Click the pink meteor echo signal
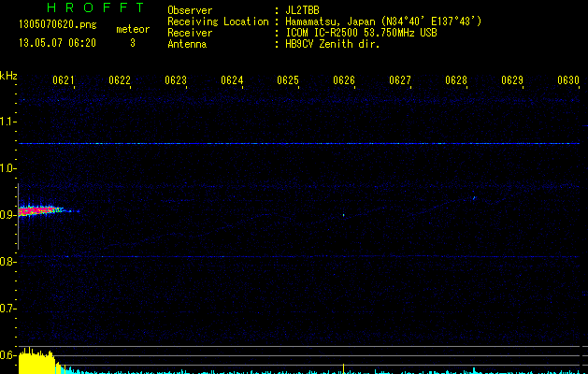588x374 pixels. click(x=36, y=211)
